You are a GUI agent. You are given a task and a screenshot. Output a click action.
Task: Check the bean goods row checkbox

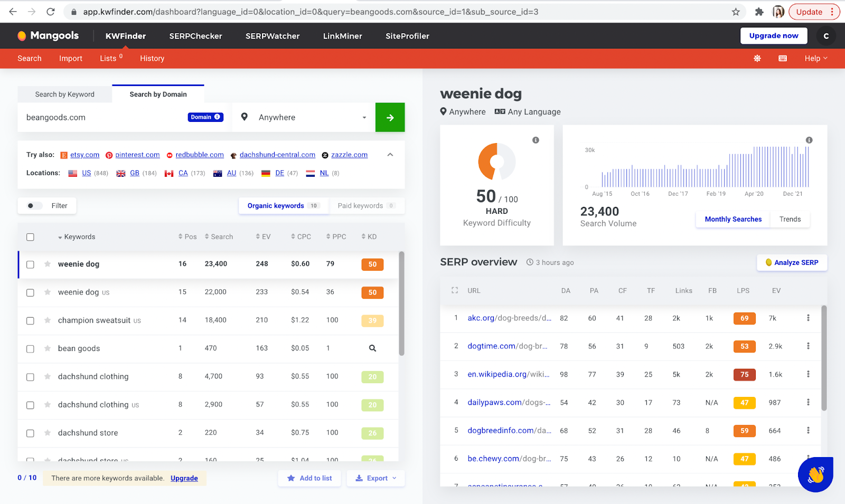pyautogui.click(x=30, y=349)
